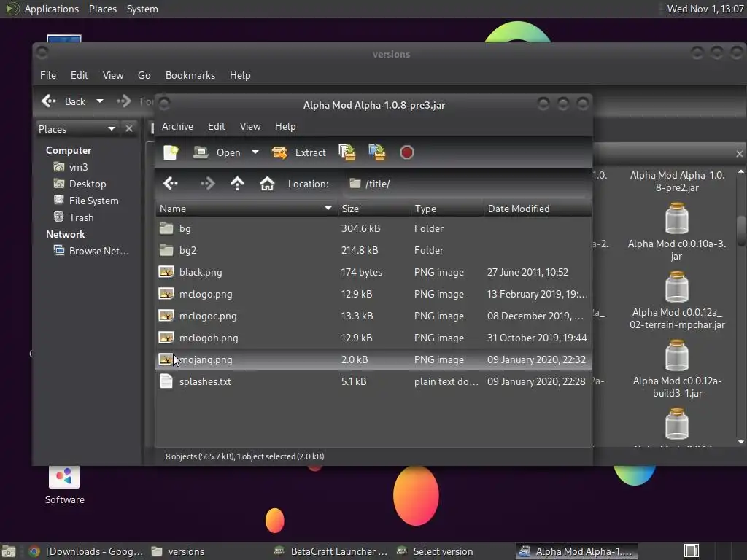Open the Software desktop icon
Viewport: 747px width, 560px height.
(64, 484)
